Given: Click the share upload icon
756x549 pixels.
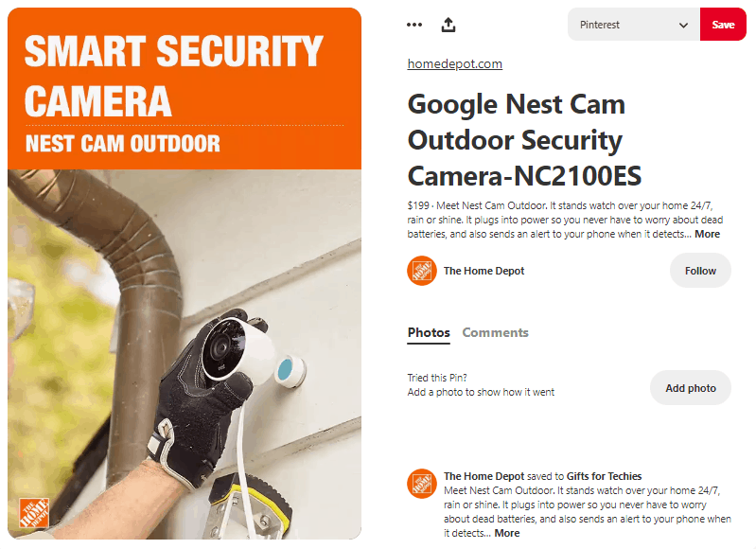Looking at the screenshot, I should pyautogui.click(x=448, y=25).
